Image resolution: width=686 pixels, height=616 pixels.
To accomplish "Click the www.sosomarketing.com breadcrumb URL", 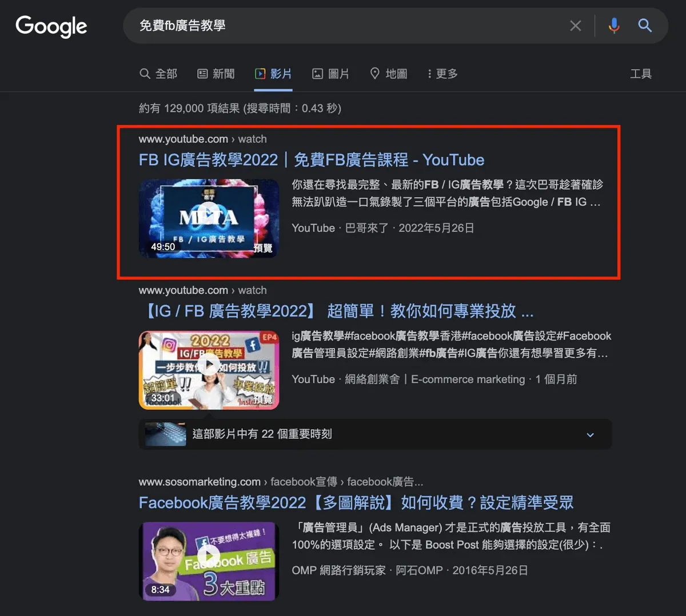I will coord(281,482).
